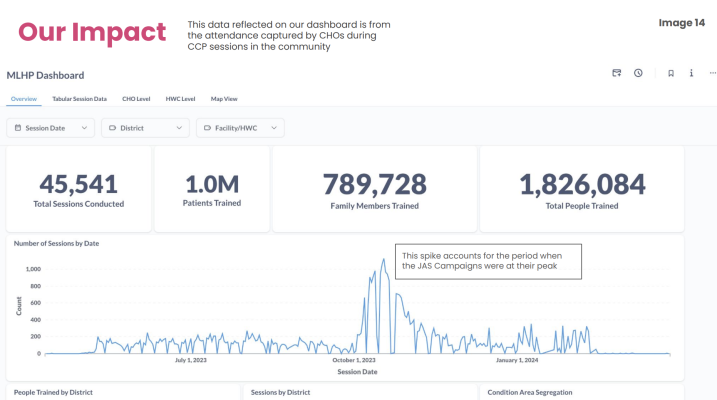Open the Tabular Session Data tab
717x400 pixels.
tap(79, 99)
